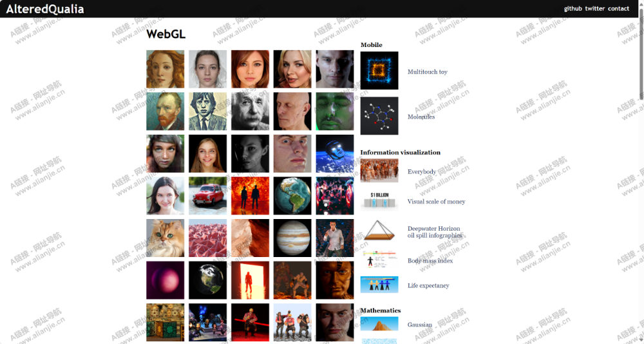Open the Einstein portrait demo
The height and width of the screenshot is (344, 644).
click(250, 111)
